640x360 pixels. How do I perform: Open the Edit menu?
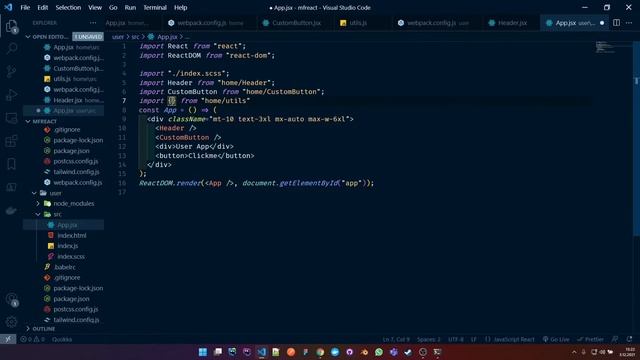click(x=42, y=7)
